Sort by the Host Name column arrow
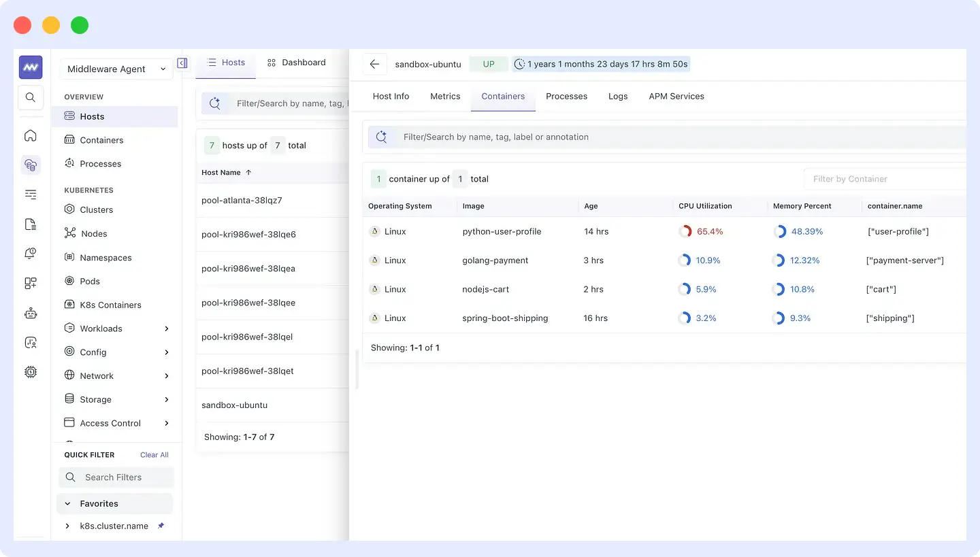This screenshot has height=557, width=980. tap(248, 173)
